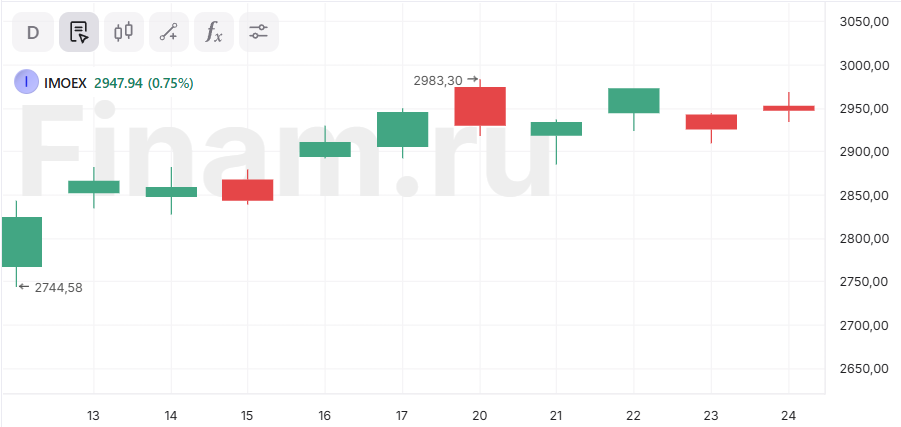Click the 2947.94 (0.75%) price label

[144, 83]
